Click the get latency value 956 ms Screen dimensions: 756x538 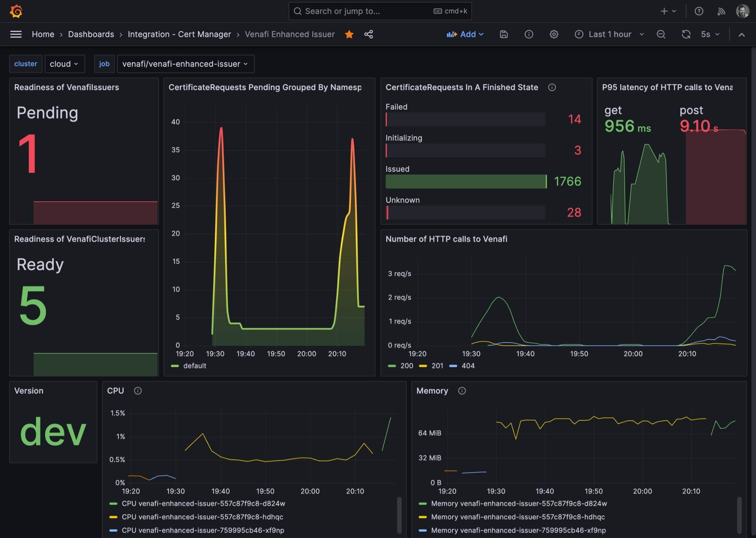628,126
